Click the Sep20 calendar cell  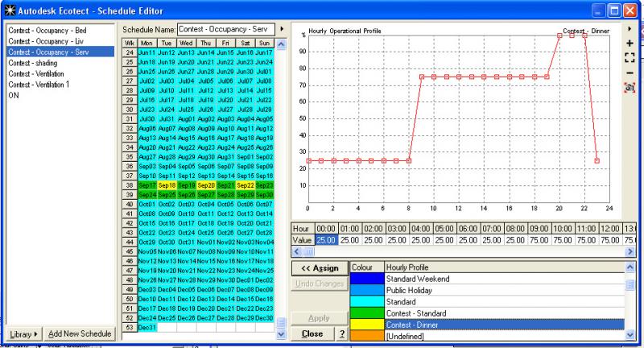206,185
